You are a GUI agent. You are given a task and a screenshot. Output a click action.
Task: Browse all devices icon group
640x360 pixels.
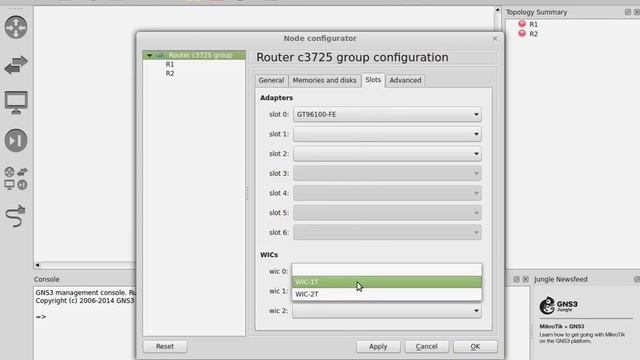pos(16,178)
